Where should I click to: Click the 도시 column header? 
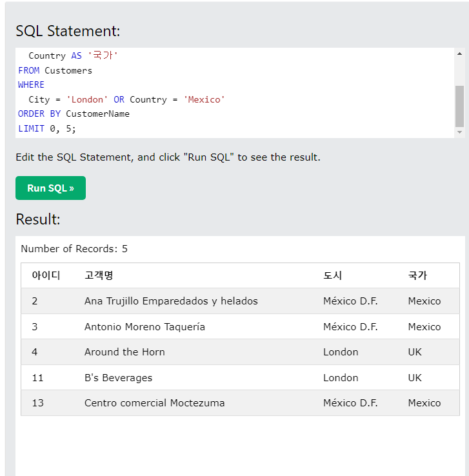tap(332, 275)
